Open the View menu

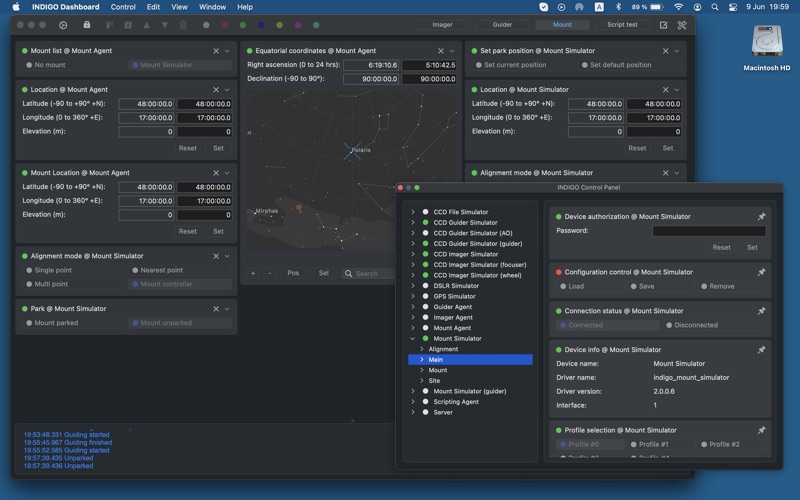click(179, 7)
